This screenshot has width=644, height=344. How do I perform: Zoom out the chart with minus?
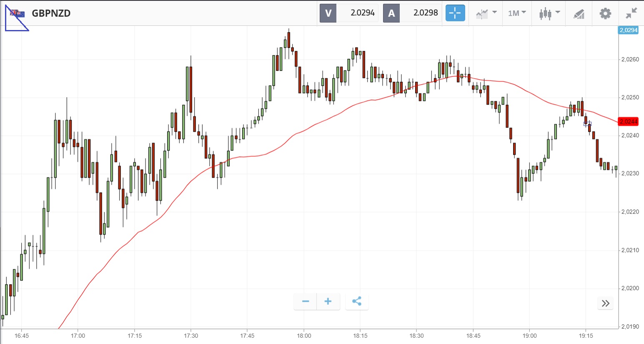pos(306,301)
